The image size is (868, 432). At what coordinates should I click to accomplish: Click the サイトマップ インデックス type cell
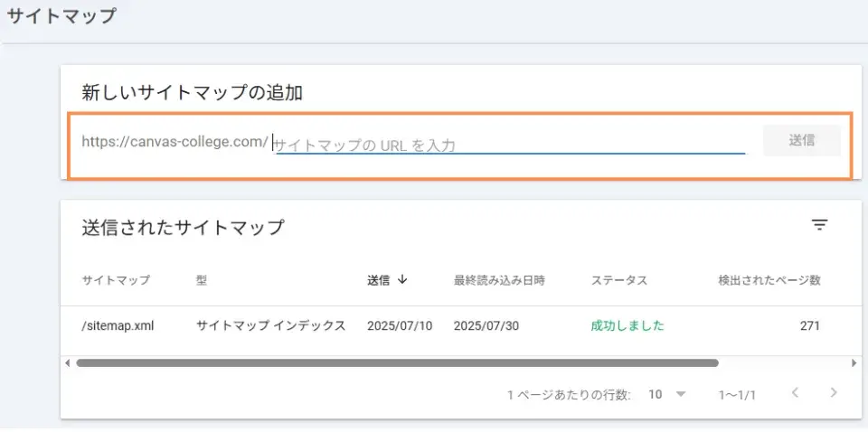270,325
